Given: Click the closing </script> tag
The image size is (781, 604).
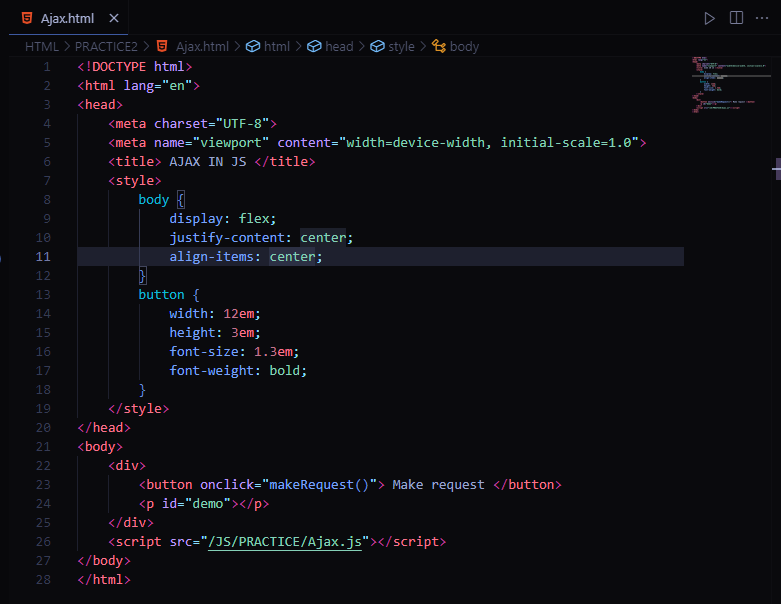Looking at the screenshot, I should (x=412, y=542).
